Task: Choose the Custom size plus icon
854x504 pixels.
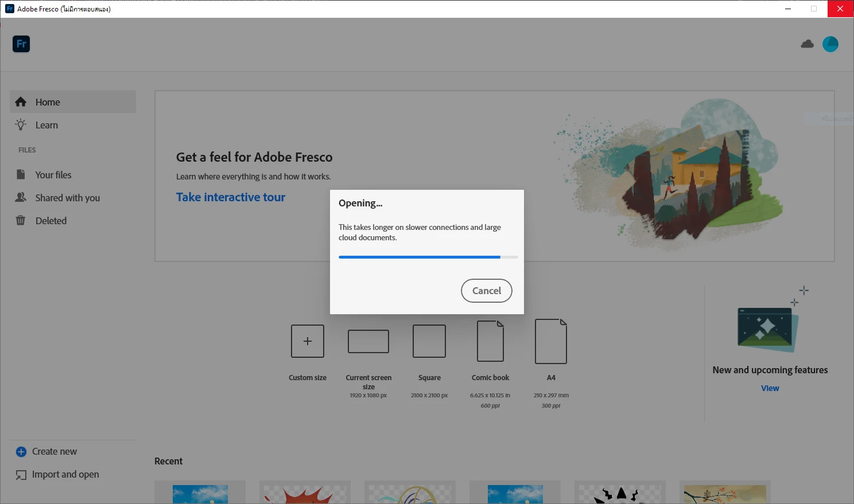Action: coord(308,341)
